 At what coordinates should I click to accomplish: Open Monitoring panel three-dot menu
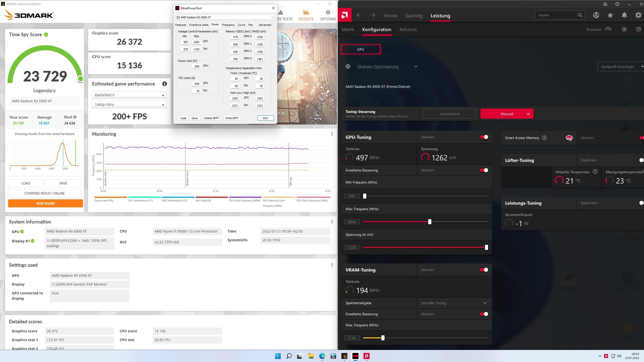[332, 134]
